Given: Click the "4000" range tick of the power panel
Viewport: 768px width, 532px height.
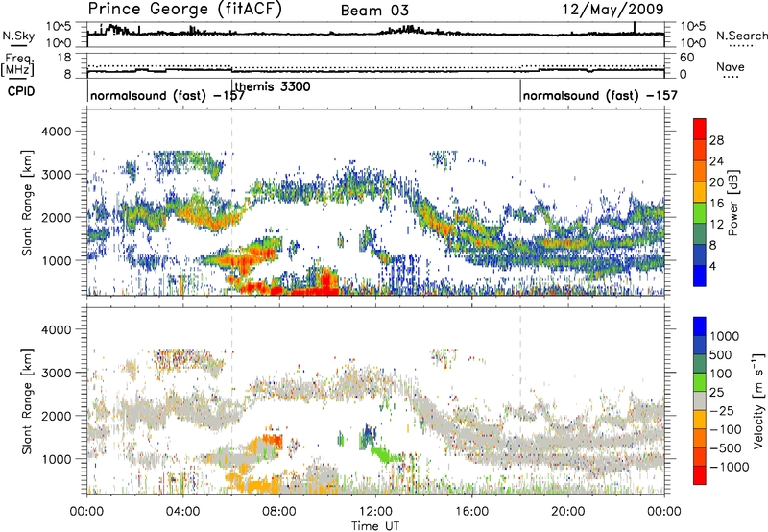Looking at the screenshot, I should coord(56,132).
